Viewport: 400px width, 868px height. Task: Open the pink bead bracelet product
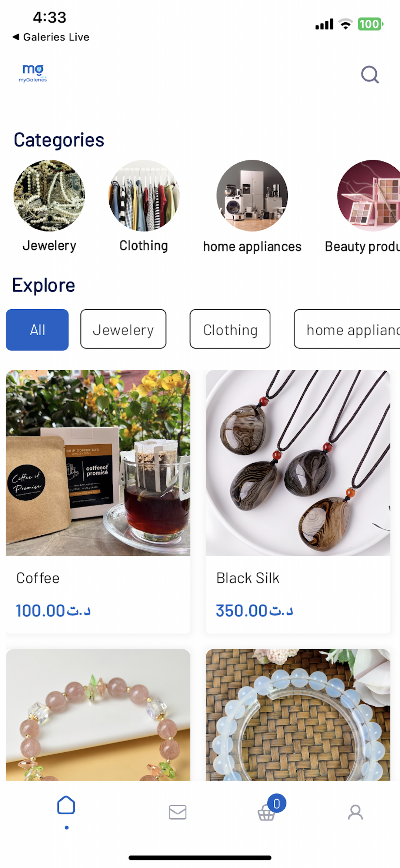pos(98,715)
